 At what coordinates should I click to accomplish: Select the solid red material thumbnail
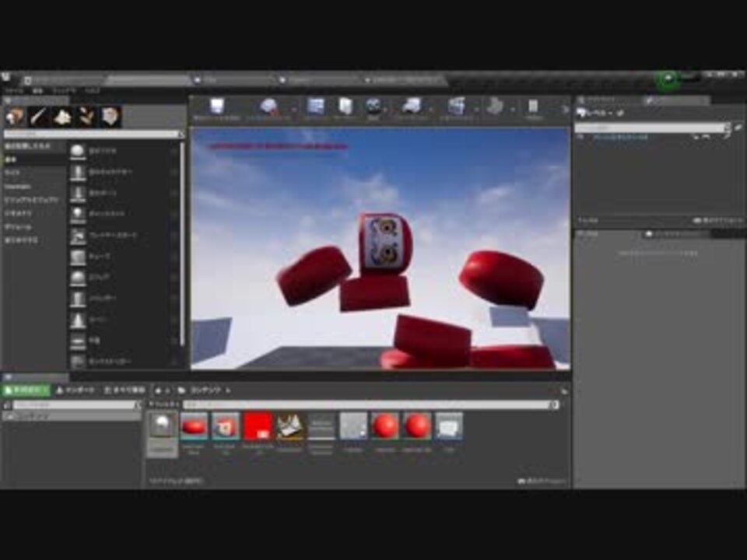point(258,425)
